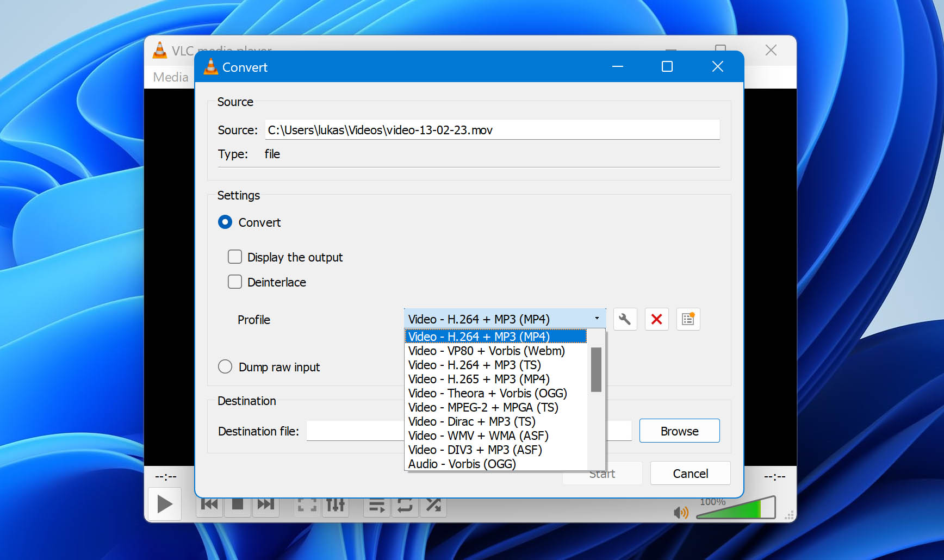
Task: Click elapsed time label in VLC
Action: tap(166, 477)
